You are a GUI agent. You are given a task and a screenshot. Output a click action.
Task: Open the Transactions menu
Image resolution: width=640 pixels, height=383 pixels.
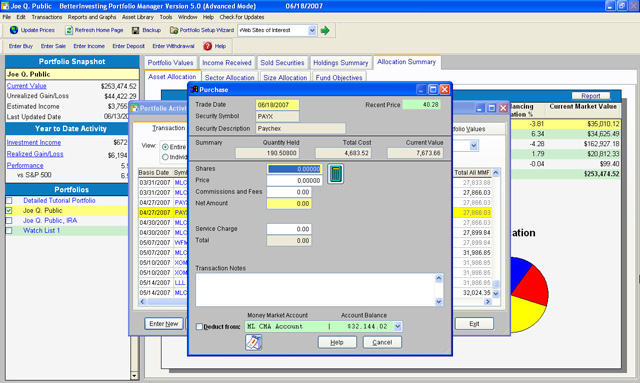coord(47,17)
